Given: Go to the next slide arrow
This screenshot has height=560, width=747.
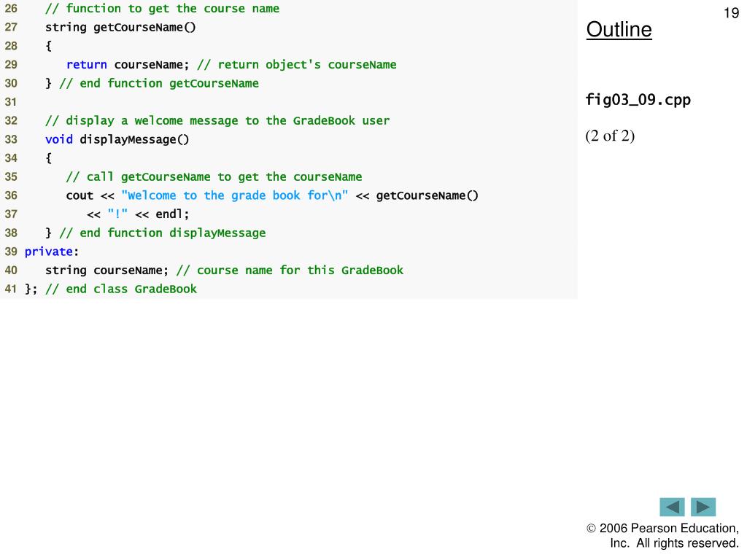Looking at the screenshot, I should tap(703, 507).
